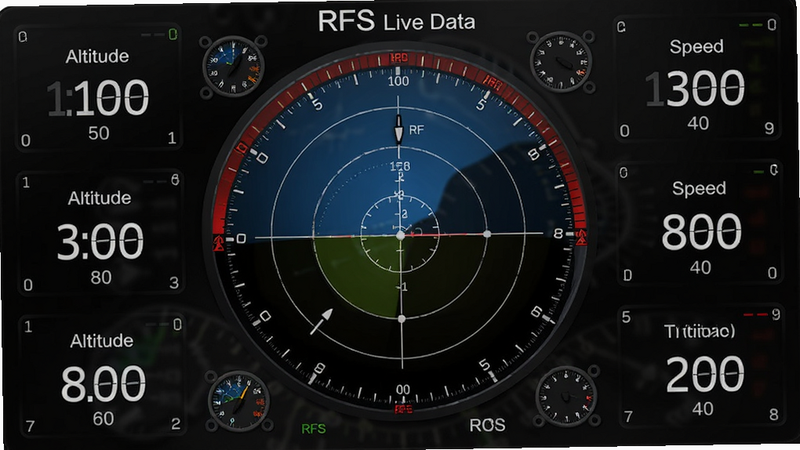Select the Altitude 3:00 readout

(100, 241)
